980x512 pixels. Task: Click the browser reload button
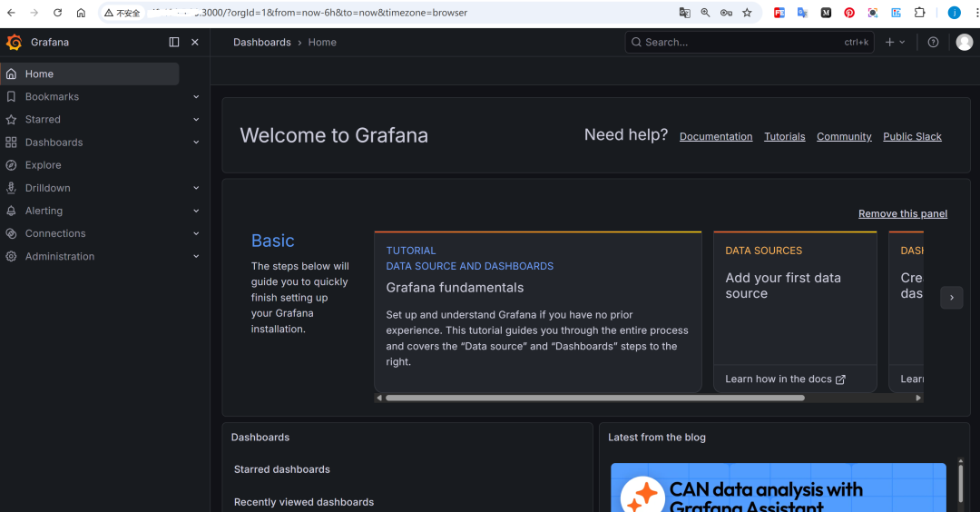click(57, 13)
